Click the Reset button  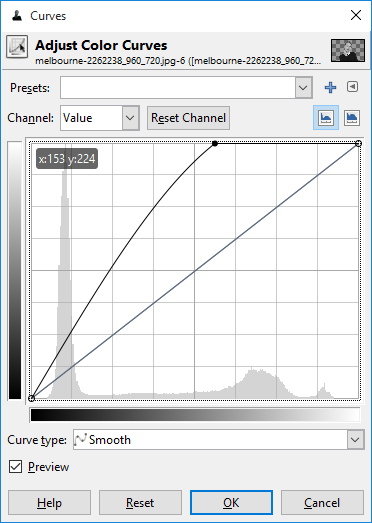(x=140, y=502)
